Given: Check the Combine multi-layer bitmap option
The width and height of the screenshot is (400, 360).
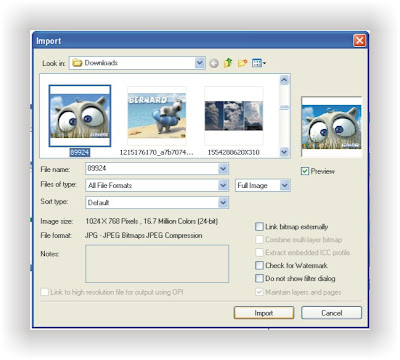Looking at the screenshot, I should 259,240.
